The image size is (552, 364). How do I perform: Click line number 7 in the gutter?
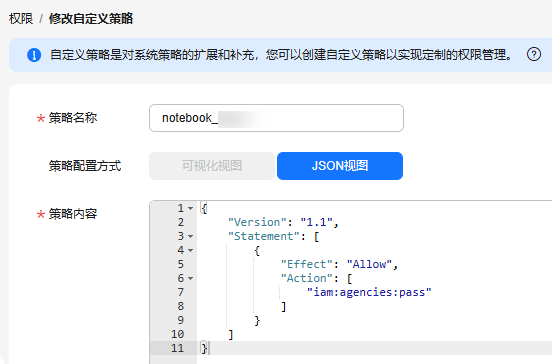pos(181,292)
